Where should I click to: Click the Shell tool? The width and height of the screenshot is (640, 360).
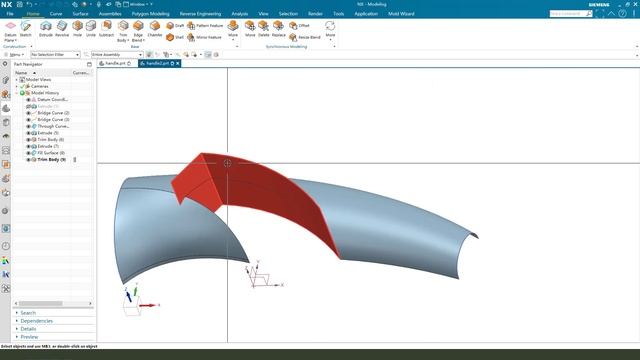point(175,37)
